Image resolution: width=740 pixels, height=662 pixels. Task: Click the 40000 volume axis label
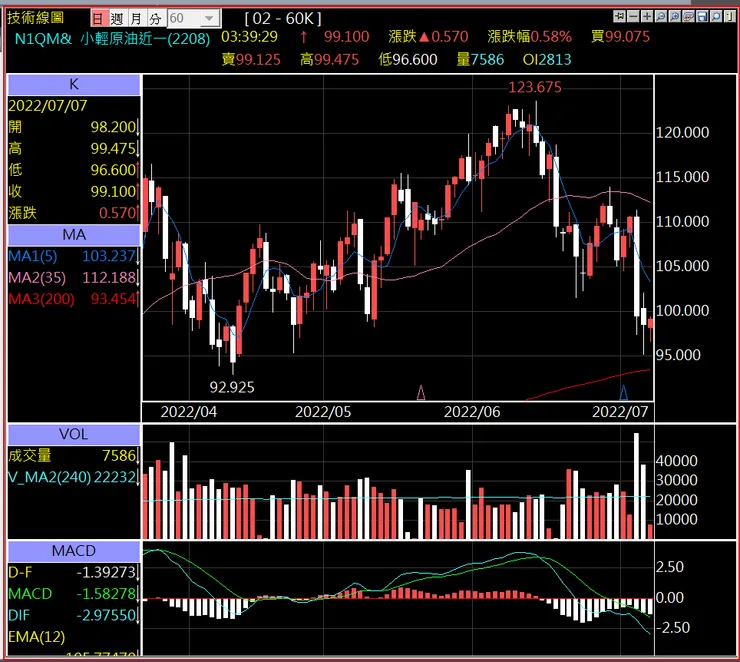677,461
